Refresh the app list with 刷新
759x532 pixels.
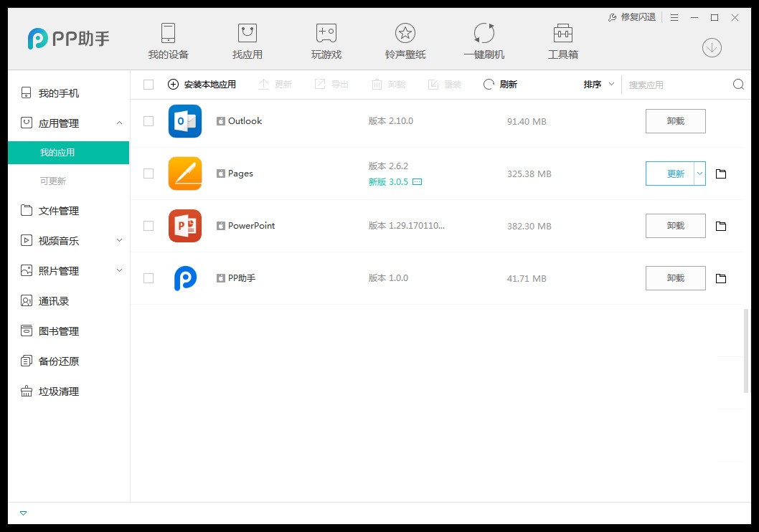[x=501, y=85]
